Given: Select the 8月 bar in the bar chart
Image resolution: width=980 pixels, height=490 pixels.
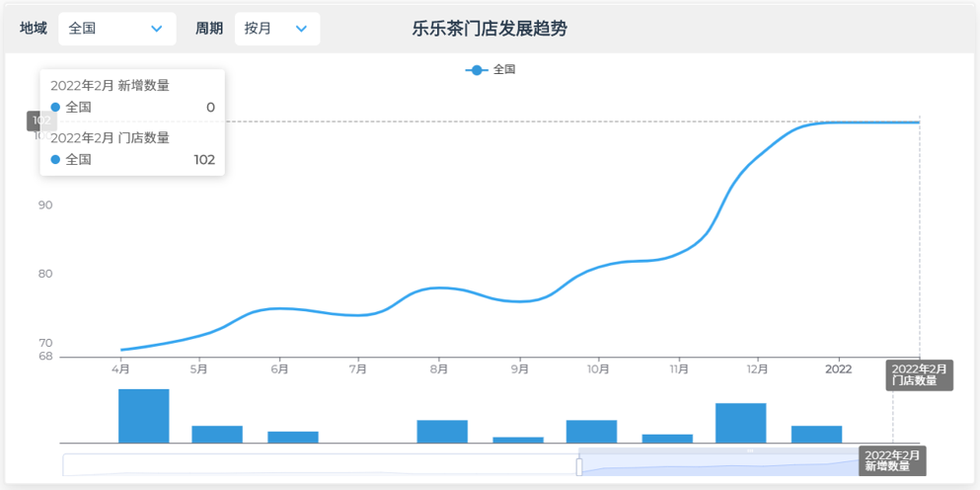Looking at the screenshot, I should [442, 431].
